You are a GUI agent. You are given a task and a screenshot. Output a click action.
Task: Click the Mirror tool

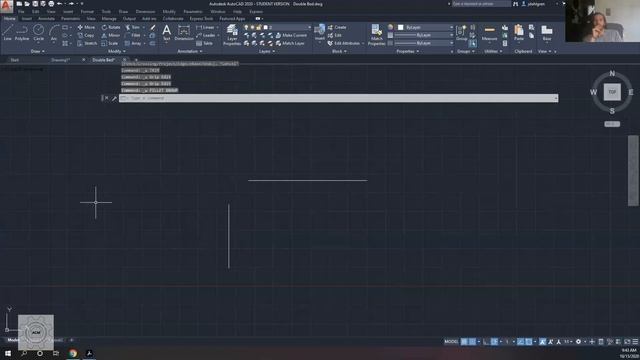coord(111,36)
